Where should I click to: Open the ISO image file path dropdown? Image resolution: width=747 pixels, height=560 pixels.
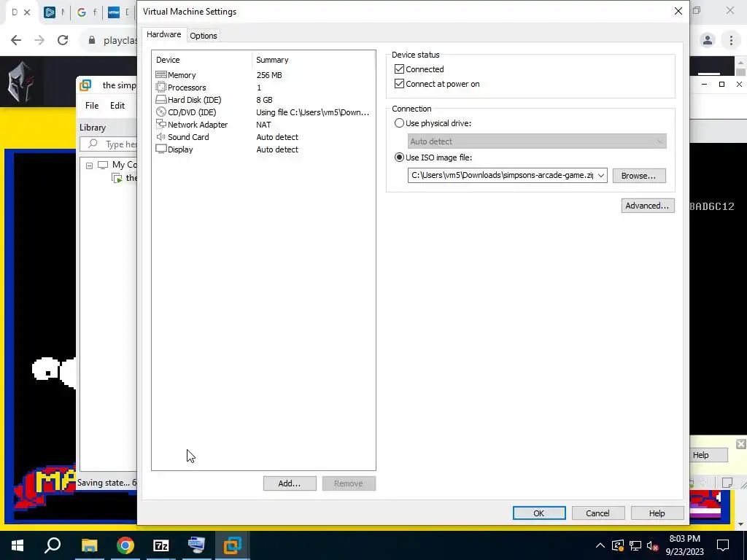click(x=601, y=175)
